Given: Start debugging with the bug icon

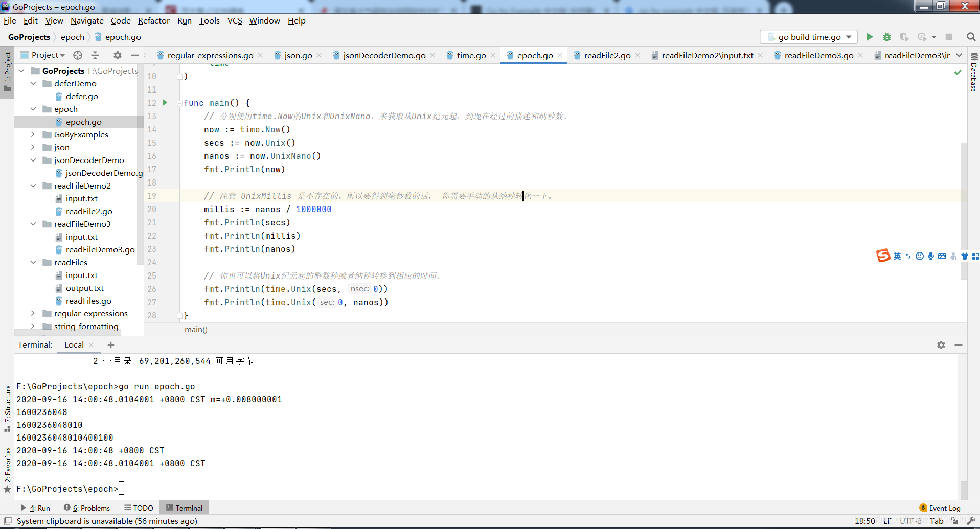Looking at the screenshot, I should (887, 37).
